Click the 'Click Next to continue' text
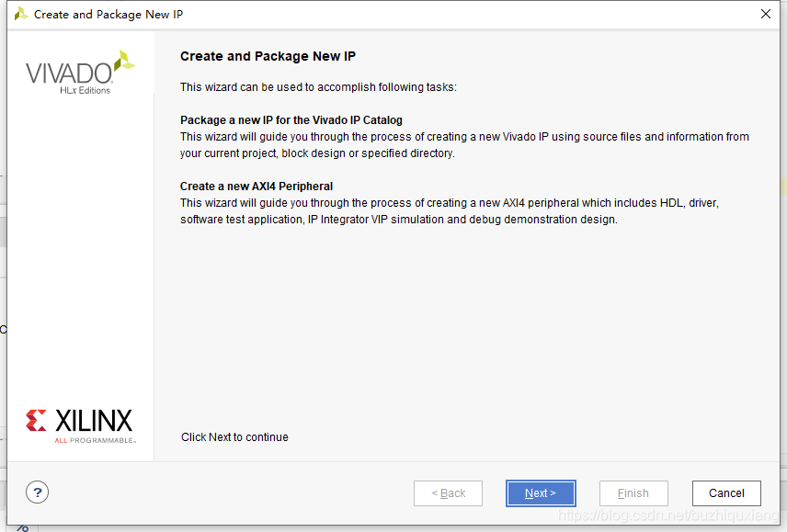The width and height of the screenshot is (787, 532). 234,437
